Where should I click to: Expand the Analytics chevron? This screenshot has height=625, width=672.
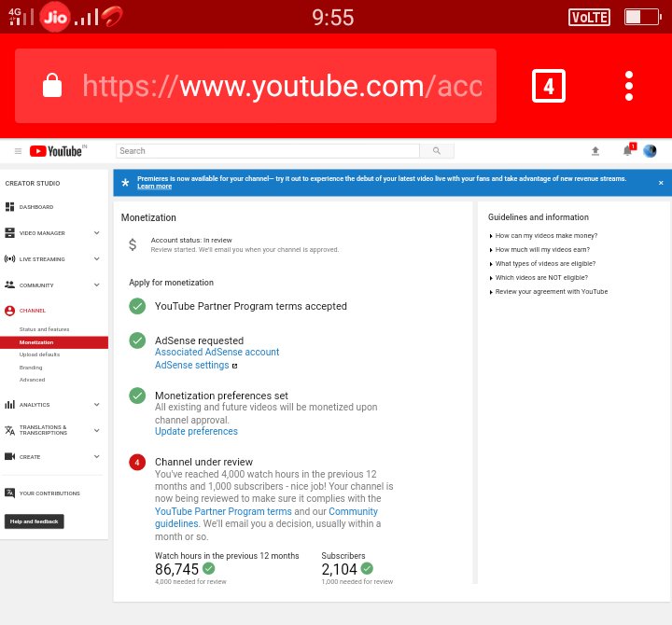97,405
